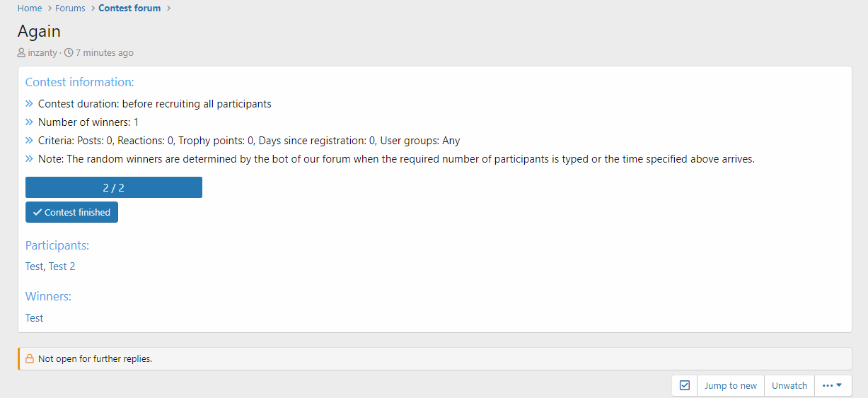Click the double-chevron bullet before Criteria
Screen dimensions: 868x398
(x=30, y=141)
